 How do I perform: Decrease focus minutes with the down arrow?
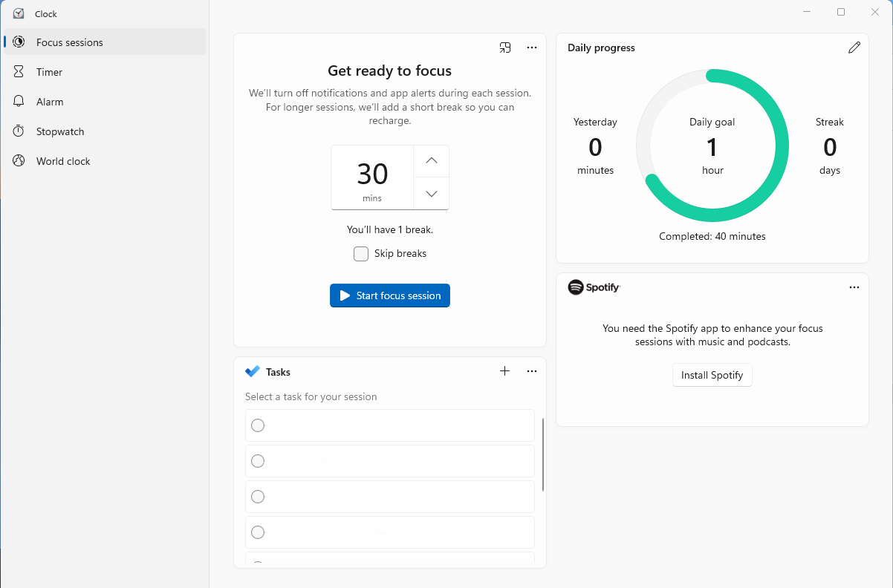(x=431, y=193)
